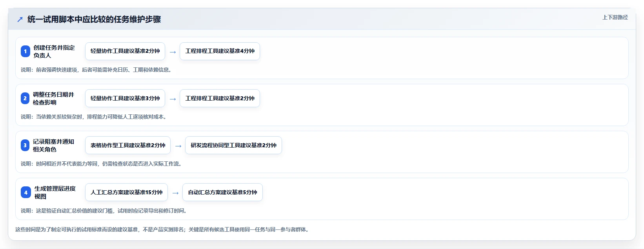Viewport: 644px width, 249px height.
Task: Click the 创建任务并指定负责人 step title
Action: coord(54,51)
